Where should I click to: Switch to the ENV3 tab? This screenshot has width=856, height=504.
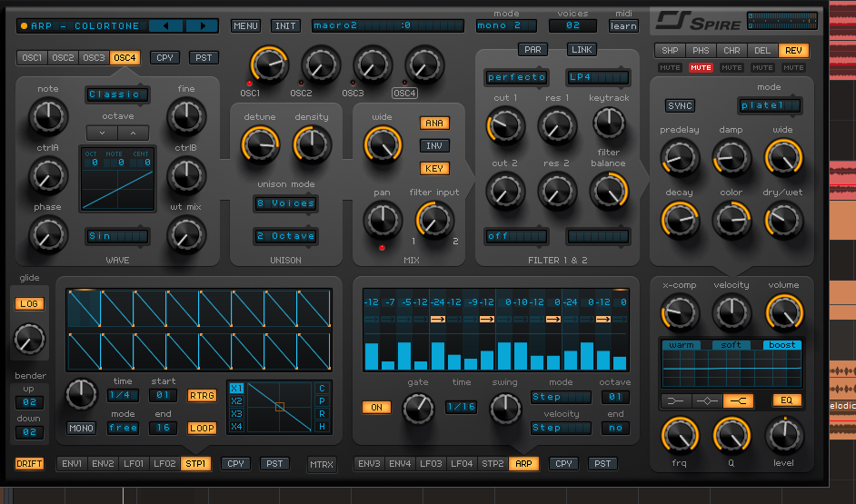369,464
